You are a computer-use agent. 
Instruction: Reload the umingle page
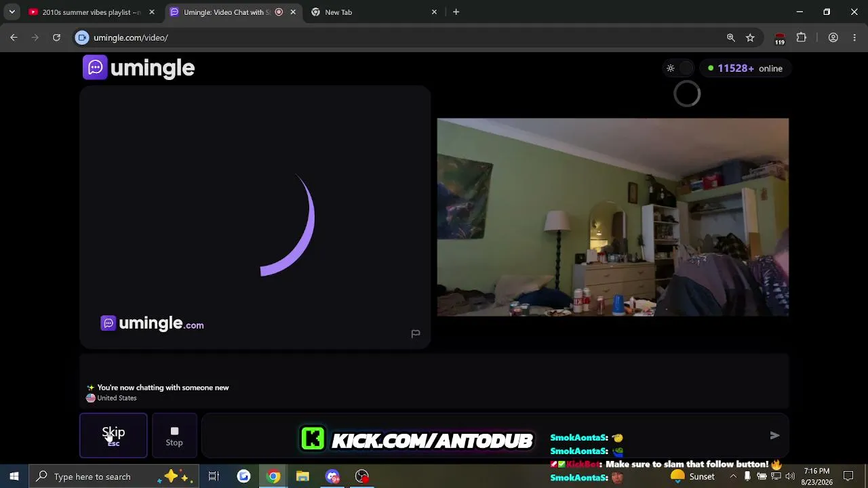tap(56, 38)
